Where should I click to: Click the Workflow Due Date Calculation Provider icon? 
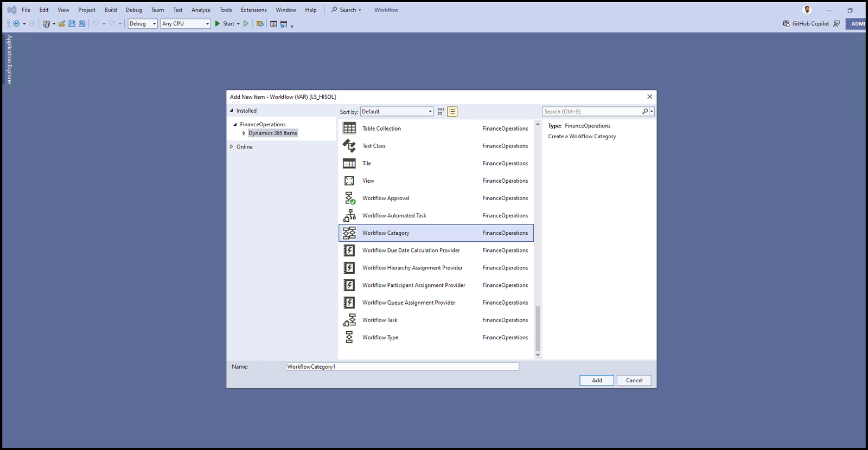(x=349, y=250)
